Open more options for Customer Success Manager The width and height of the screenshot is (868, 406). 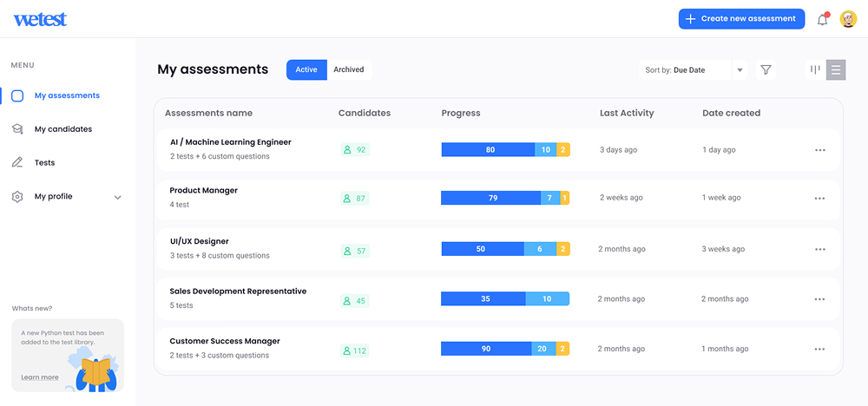[820, 349]
